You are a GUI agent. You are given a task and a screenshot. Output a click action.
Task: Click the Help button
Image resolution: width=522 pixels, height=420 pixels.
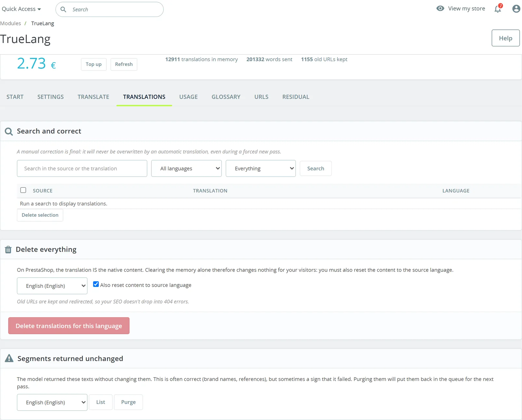pyautogui.click(x=506, y=38)
